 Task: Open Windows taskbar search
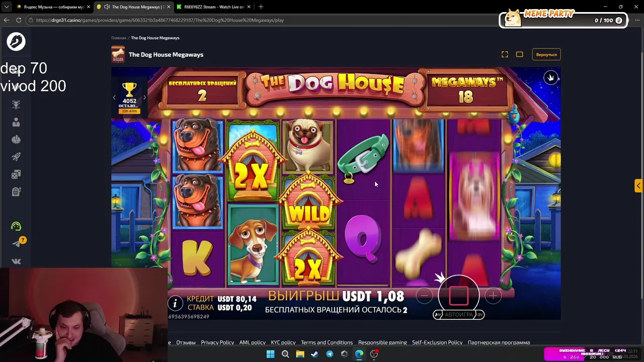point(285,354)
